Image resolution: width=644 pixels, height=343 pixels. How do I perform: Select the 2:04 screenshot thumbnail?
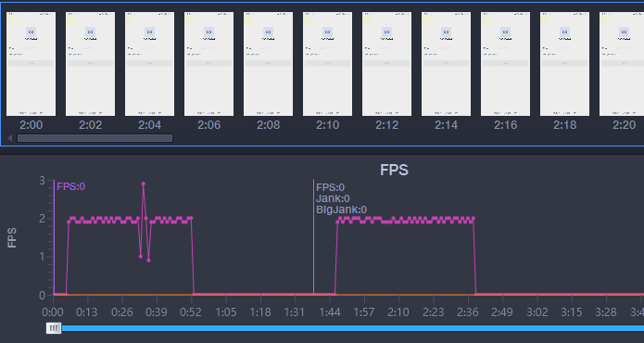point(149,64)
